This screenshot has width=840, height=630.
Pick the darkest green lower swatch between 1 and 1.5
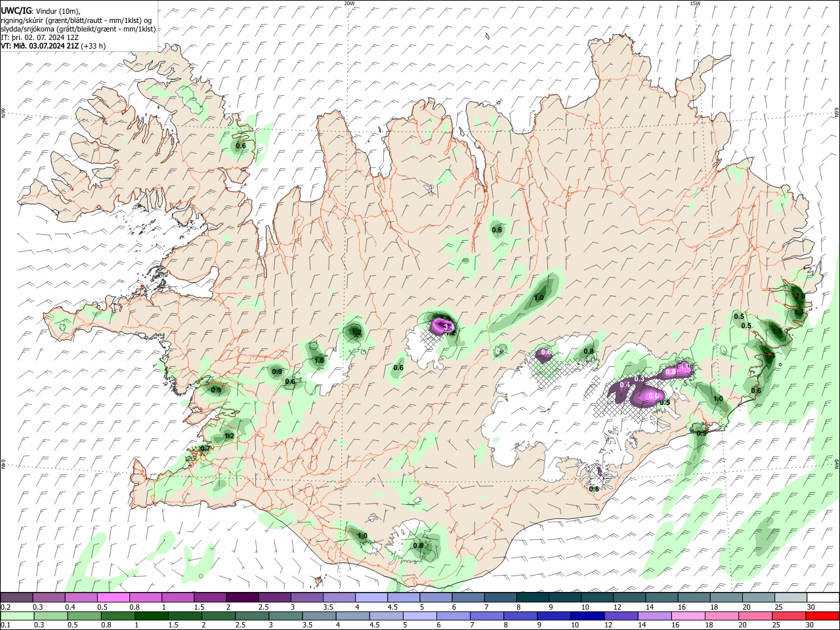click(x=151, y=616)
